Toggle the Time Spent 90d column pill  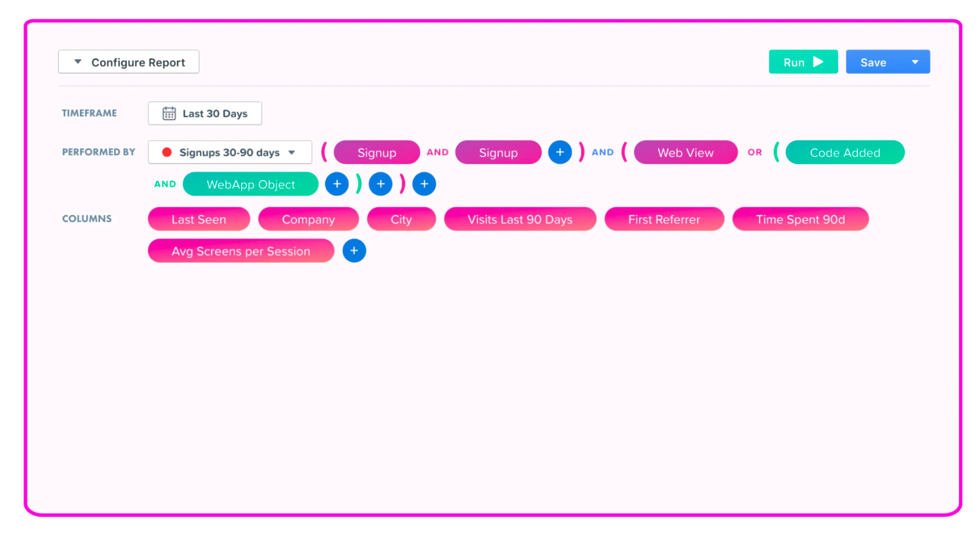(x=800, y=219)
